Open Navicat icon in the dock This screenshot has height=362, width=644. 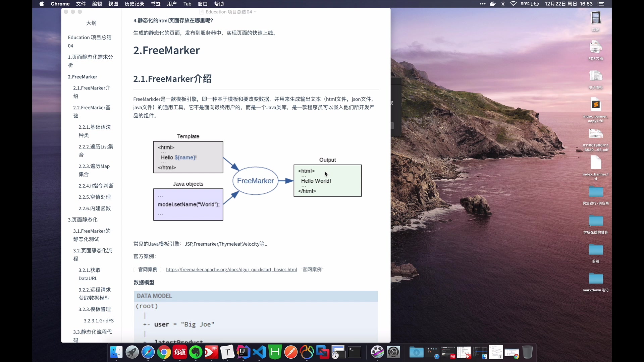coord(307,352)
